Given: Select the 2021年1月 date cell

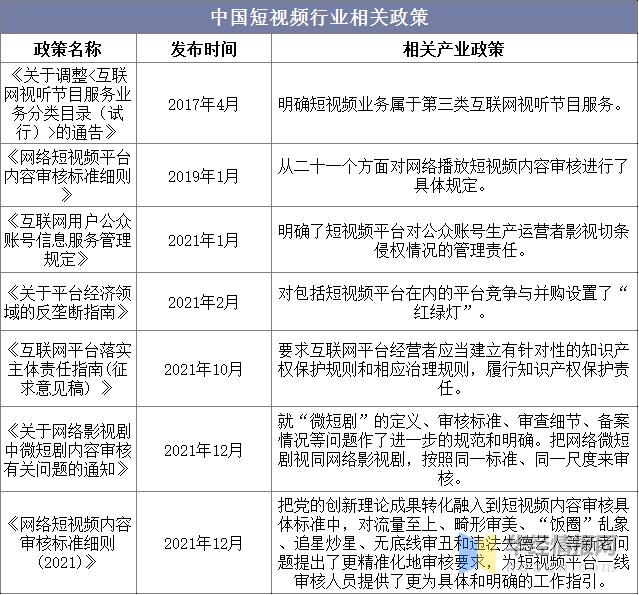Looking at the screenshot, I should click(204, 239).
